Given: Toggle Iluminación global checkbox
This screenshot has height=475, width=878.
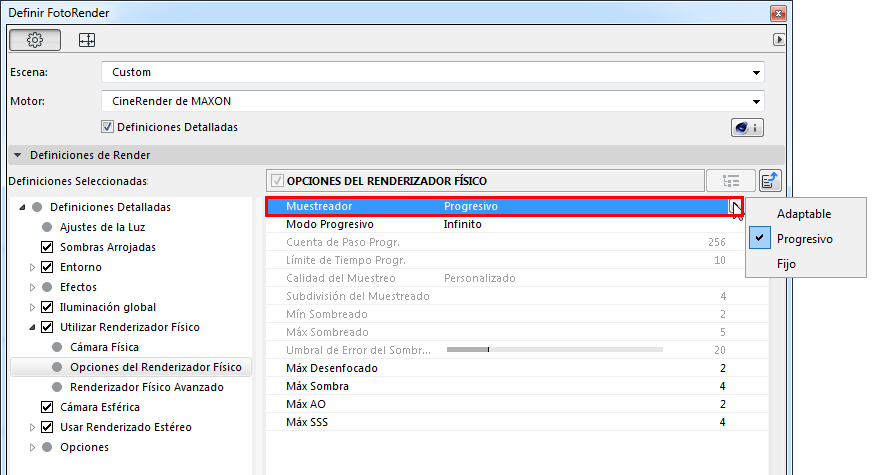Looking at the screenshot, I should click(x=47, y=307).
